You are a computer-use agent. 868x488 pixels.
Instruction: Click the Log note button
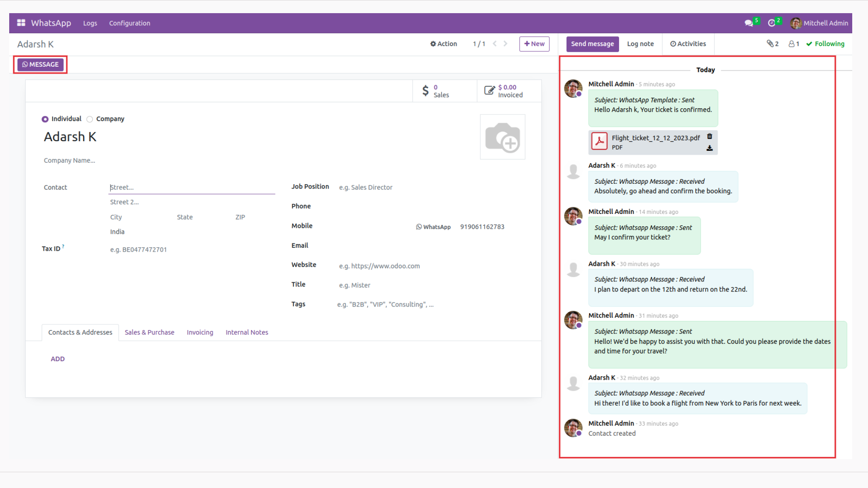point(640,44)
